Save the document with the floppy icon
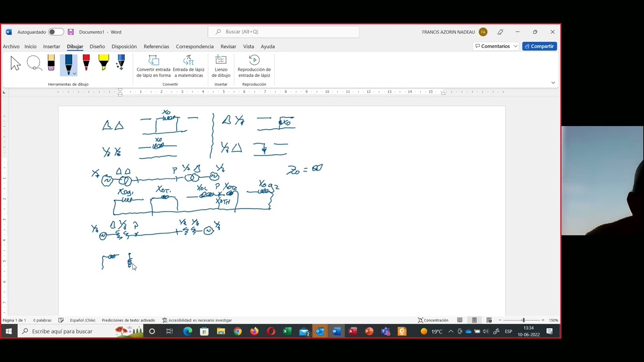Screen dimensions: 644x362 click(x=71, y=32)
